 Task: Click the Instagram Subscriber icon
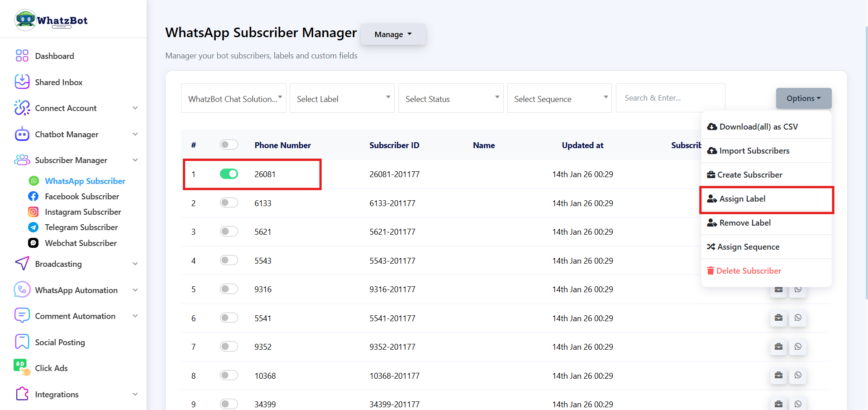point(33,212)
